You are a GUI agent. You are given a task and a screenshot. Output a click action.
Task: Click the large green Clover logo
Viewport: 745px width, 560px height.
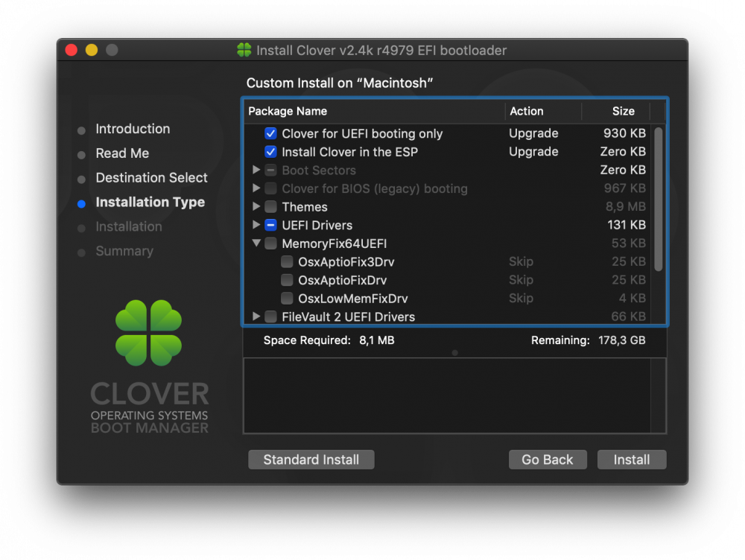(149, 333)
